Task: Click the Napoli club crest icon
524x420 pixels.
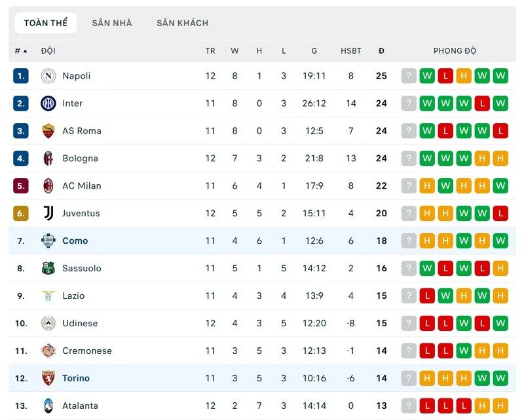Action: click(48, 76)
